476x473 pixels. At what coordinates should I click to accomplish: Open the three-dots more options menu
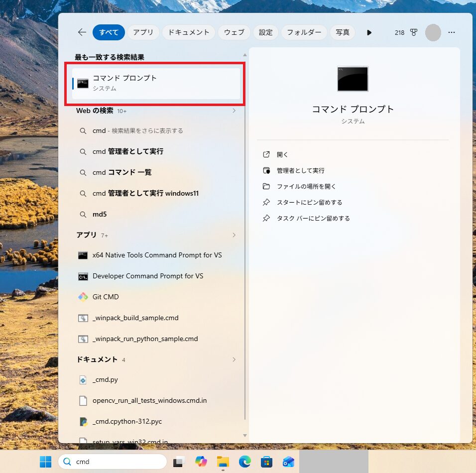coord(452,32)
